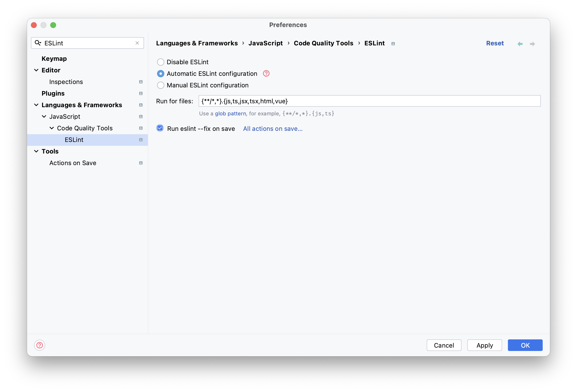577x392 pixels.
Task: Collapse the Editor tree section
Action: (36, 70)
